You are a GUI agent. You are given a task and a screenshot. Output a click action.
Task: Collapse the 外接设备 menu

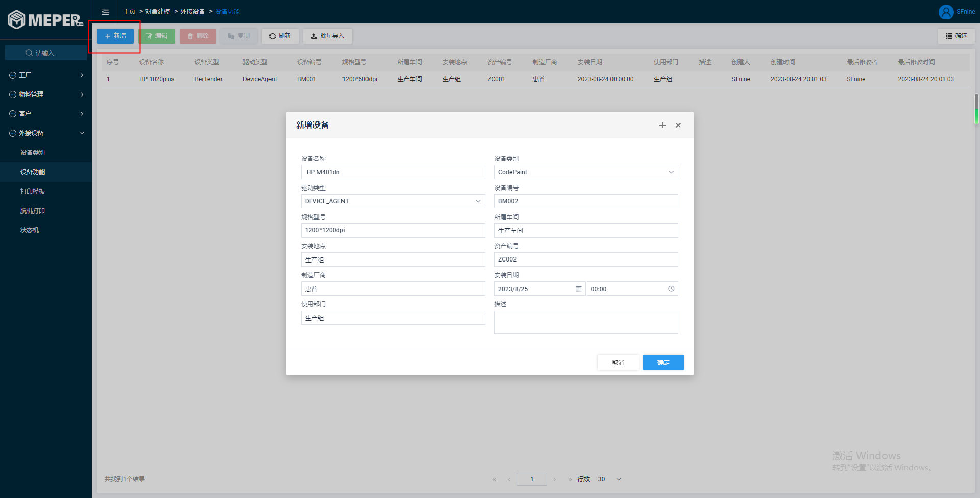[46, 133]
